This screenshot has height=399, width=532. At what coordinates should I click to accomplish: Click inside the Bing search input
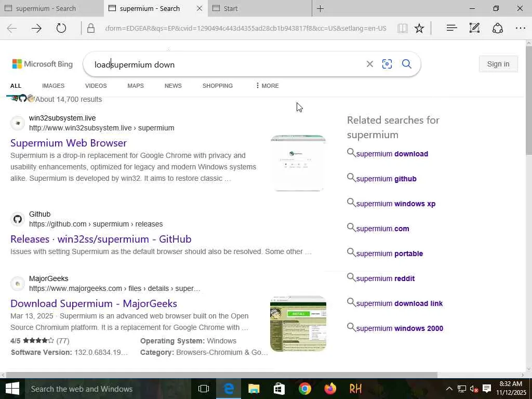click(224, 64)
